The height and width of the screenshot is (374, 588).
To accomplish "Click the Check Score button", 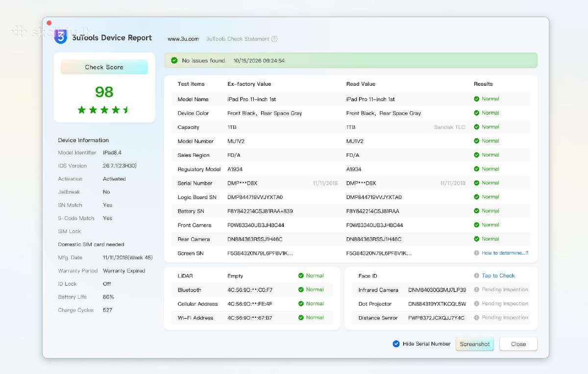I will point(104,67).
